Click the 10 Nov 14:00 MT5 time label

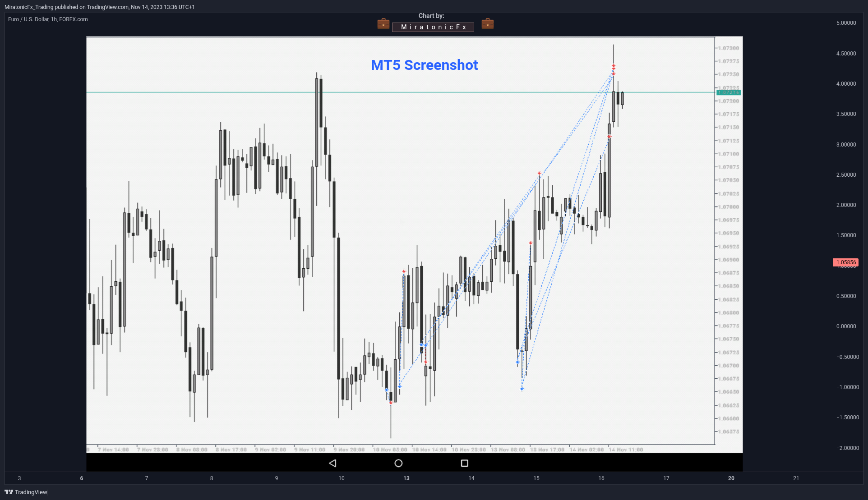429,450
